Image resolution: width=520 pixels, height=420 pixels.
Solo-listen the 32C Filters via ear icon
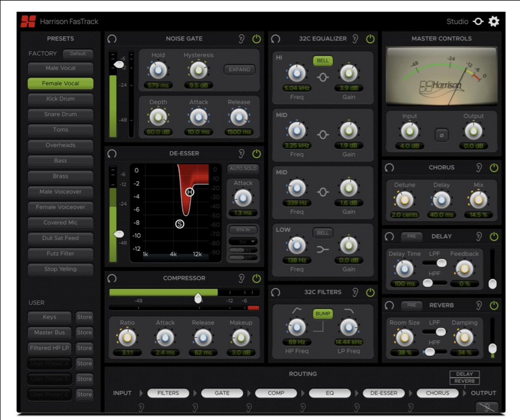click(355, 292)
